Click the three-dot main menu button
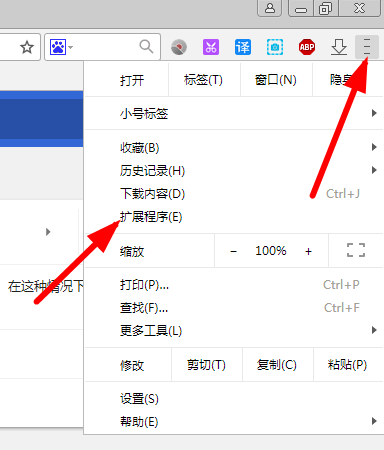This screenshot has width=384, height=450. (367, 47)
